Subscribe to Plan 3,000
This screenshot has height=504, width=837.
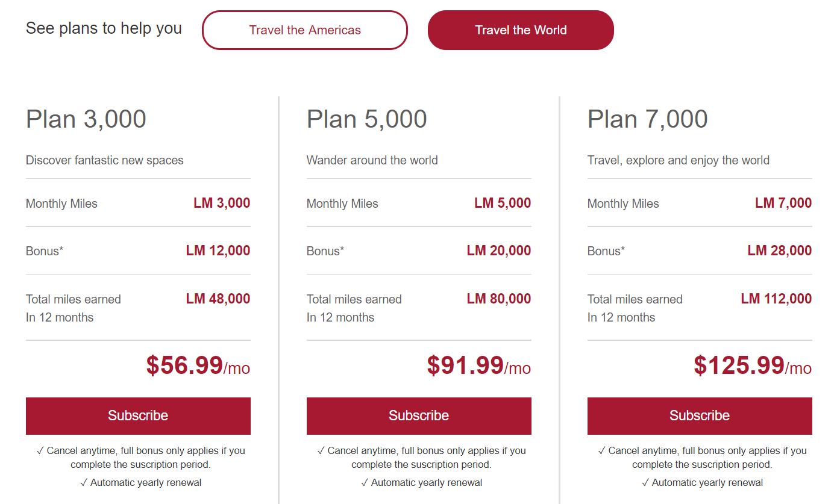tap(138, 415)
